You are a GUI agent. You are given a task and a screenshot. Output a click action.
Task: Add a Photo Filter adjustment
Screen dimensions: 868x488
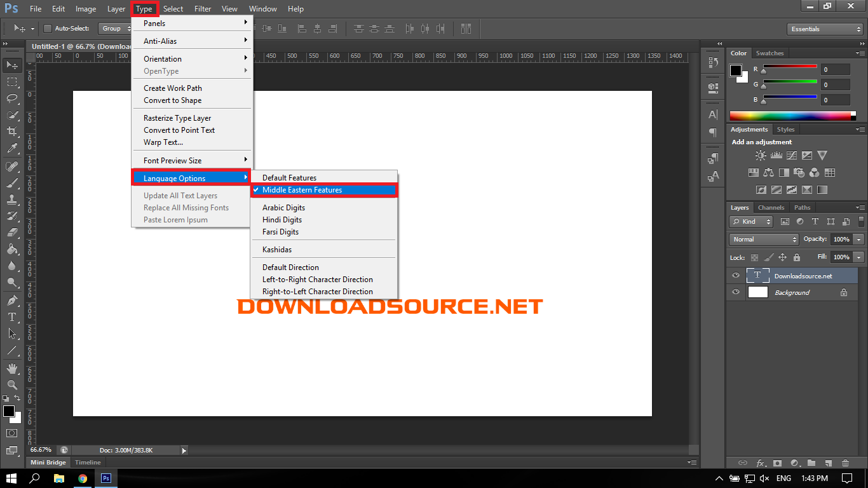coord(799,172)
